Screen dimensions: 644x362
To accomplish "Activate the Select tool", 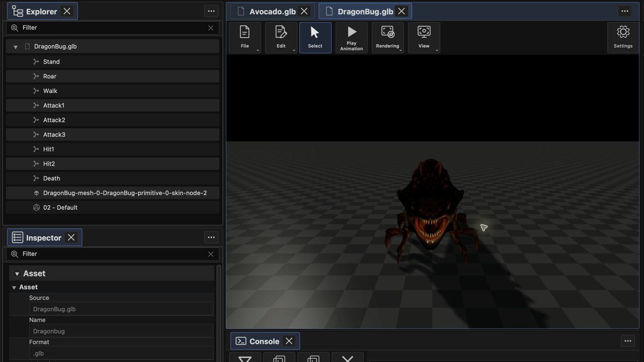I will click(315, 38).
